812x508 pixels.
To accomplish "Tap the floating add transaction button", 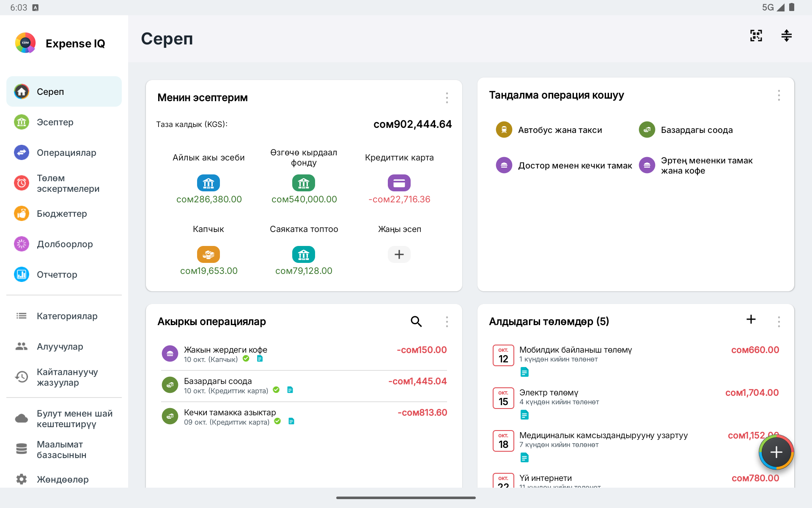I will click(x=776, y=452).
